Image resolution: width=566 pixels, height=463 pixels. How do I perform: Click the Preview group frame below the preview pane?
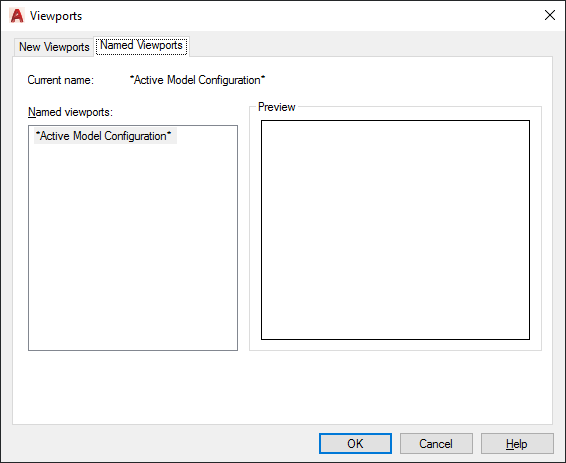(395, 345)
